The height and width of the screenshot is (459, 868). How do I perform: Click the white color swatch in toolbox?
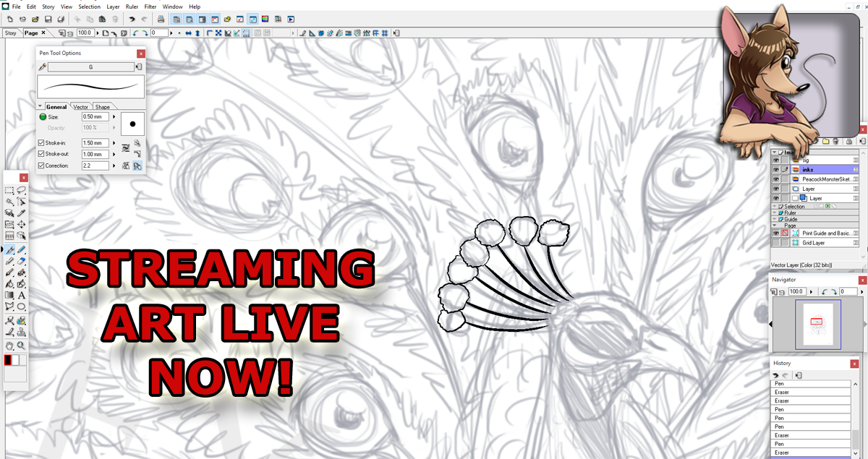(15, 359)
